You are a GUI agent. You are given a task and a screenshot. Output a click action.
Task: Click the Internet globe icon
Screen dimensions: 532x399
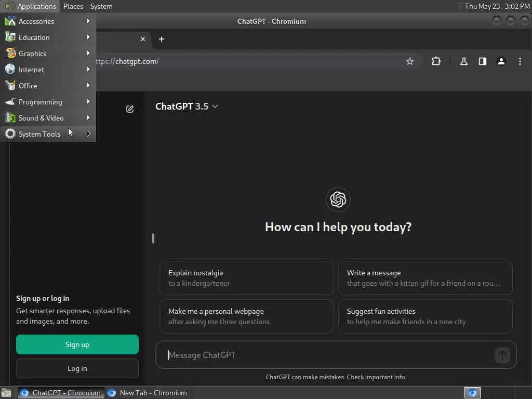point(10,69)
